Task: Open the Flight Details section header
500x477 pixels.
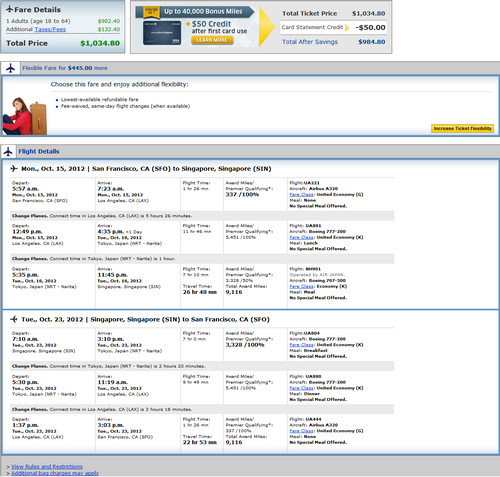Action: tap(39, 151)
